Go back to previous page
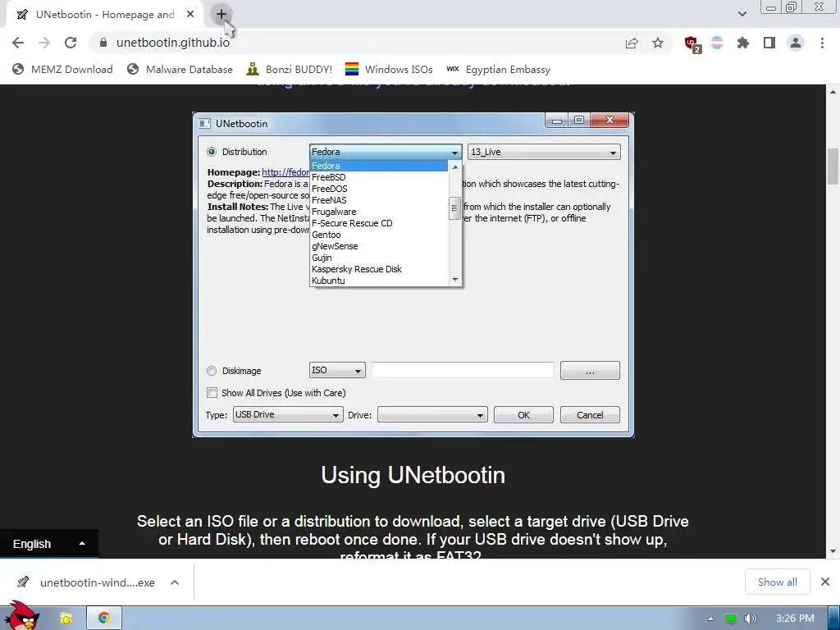This screenshot has height=630, width=840. coord(18,43)
